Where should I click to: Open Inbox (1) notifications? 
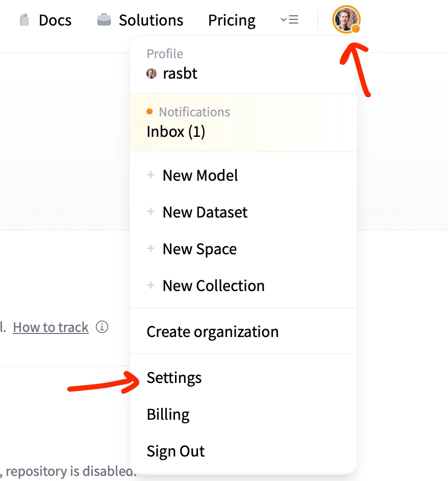coord(176,132)
